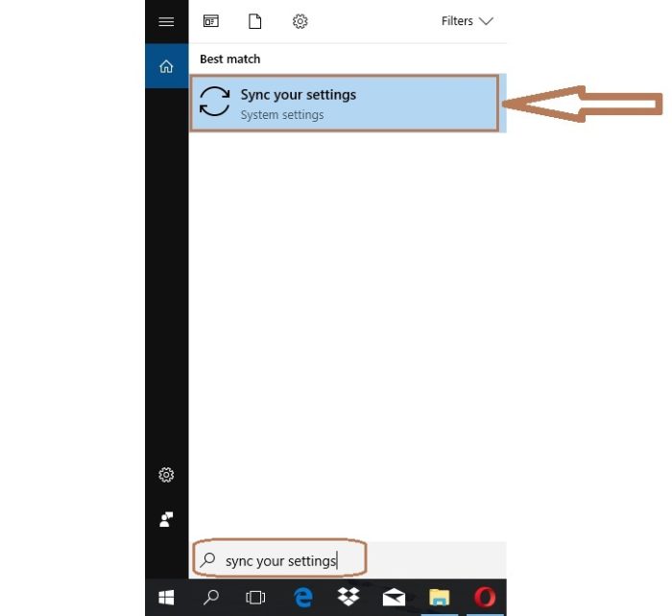Open the Feedback icon in the sidebar
The image size is (672, 616).
click(166, 519)
